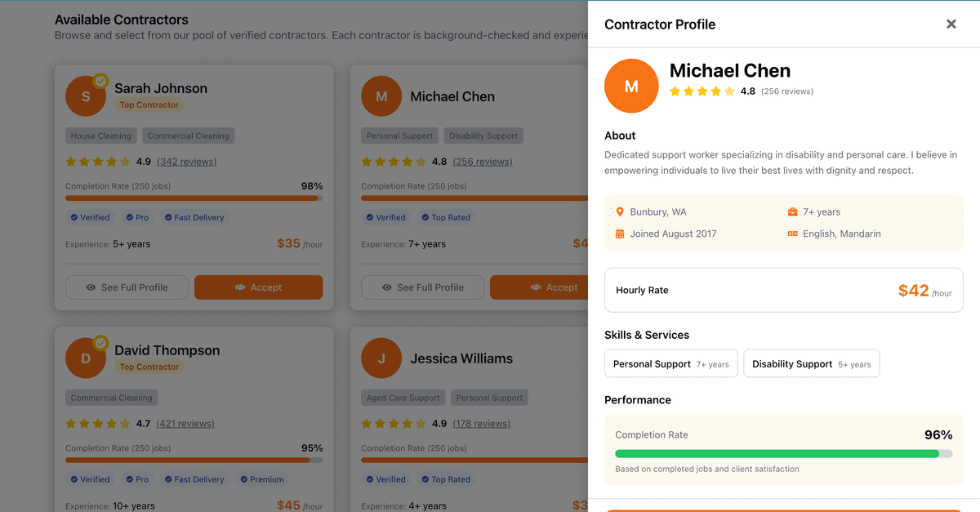The image size is (980, 512).
Task: Close the Contractor Profile panel
Action: click(x=951, y=24)
